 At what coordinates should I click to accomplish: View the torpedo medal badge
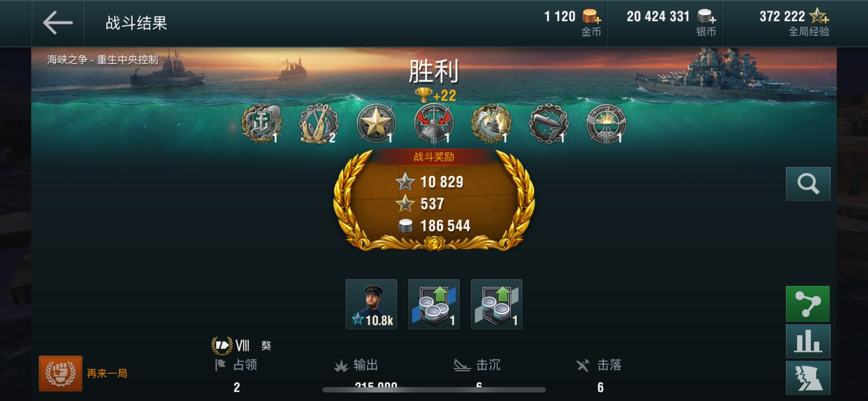tap(549, 124)
